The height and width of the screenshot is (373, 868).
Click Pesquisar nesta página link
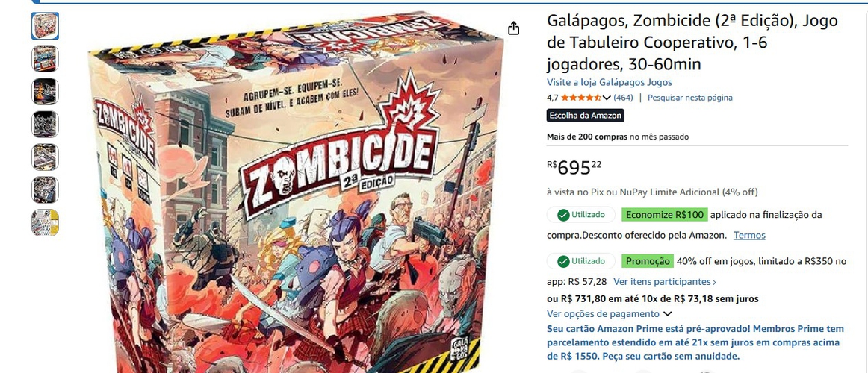[x=689, y=98]
